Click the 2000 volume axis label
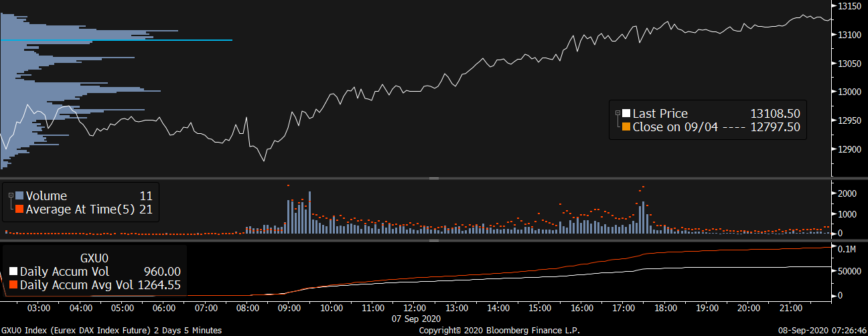 pyautogui.click(x=847, y=194)
